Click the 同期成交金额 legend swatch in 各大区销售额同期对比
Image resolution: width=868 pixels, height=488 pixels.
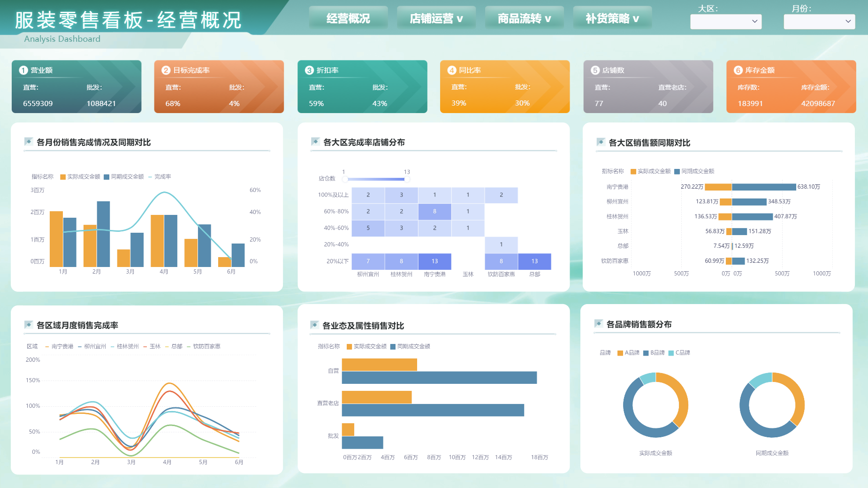tap(677, 172)
